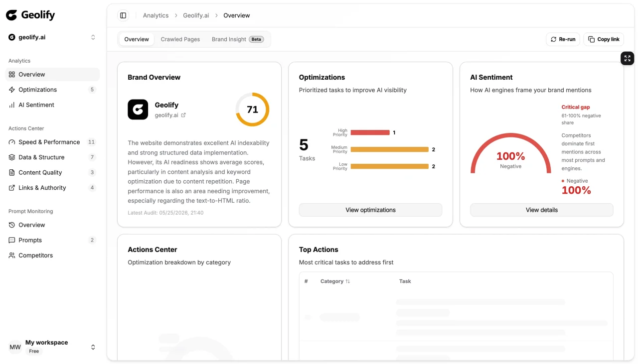Click the Actions Center card title
The width and height of the screenshot is (638, 364).
pos(153,249)
